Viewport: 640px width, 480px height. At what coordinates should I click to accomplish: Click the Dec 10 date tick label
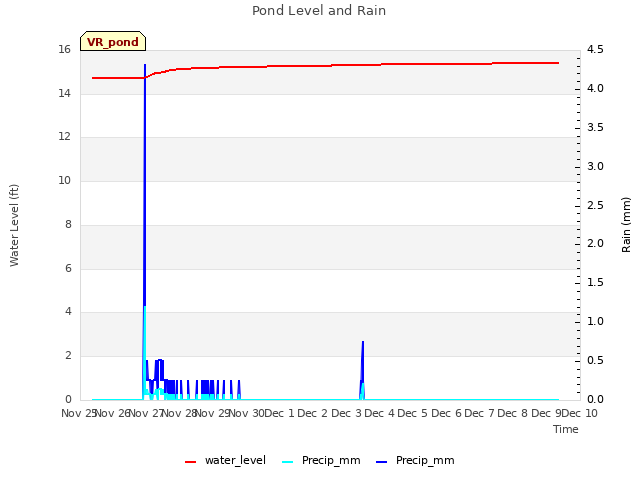click(x=580, y=413)
